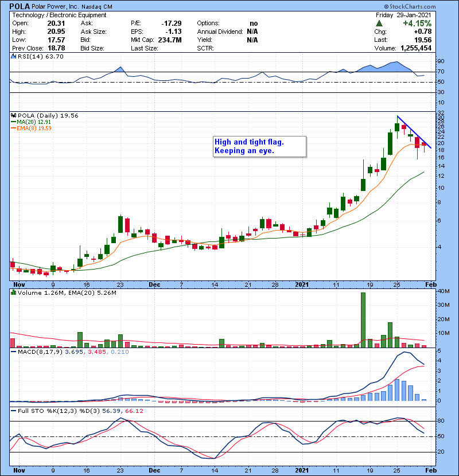Click the Full STO legend line marker

tap(13, 411)
